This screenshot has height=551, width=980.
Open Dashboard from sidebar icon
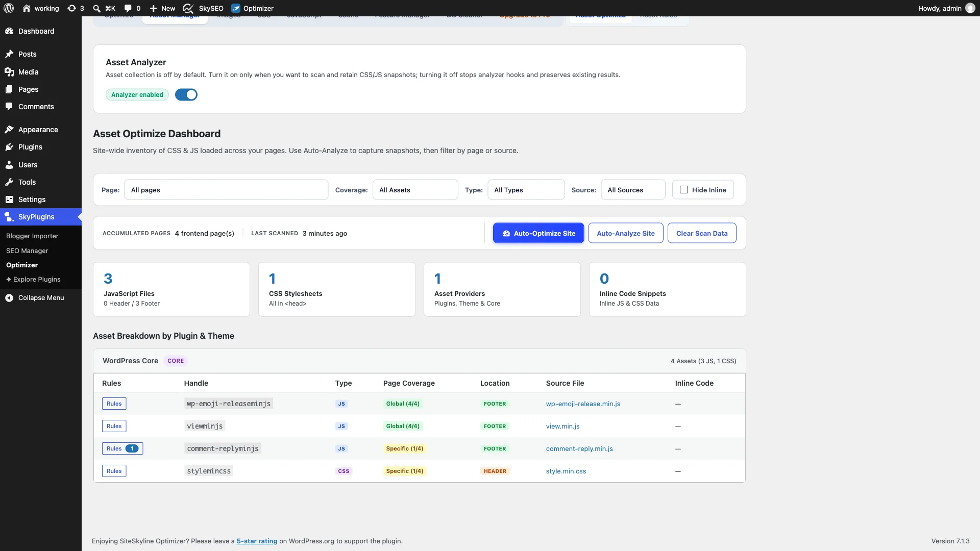click(x=9, y=31)
